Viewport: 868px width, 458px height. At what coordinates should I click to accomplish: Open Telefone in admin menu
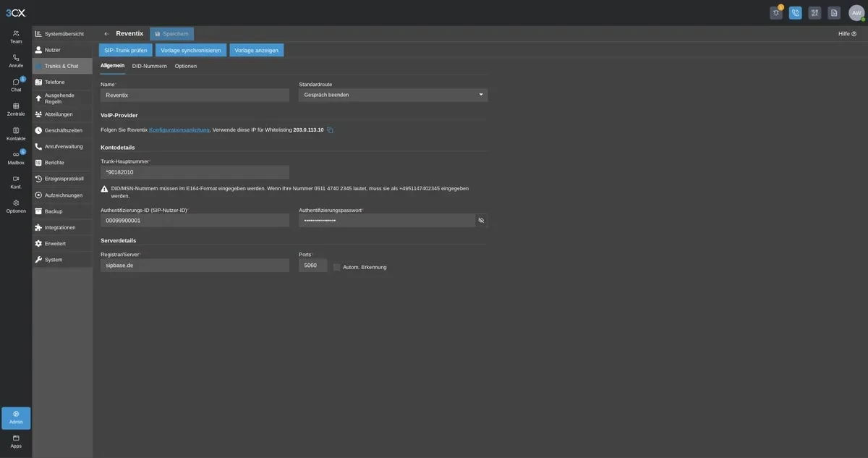pos(62,82)
